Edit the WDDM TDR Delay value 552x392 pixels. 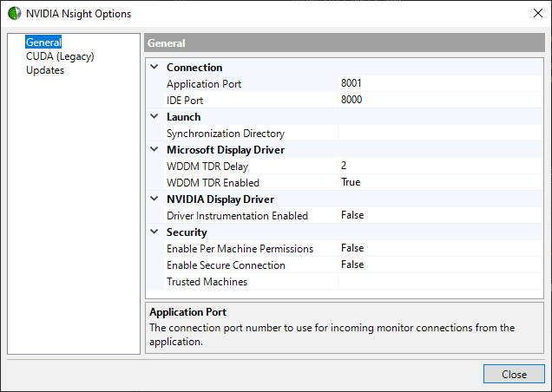tap(440, 166)
